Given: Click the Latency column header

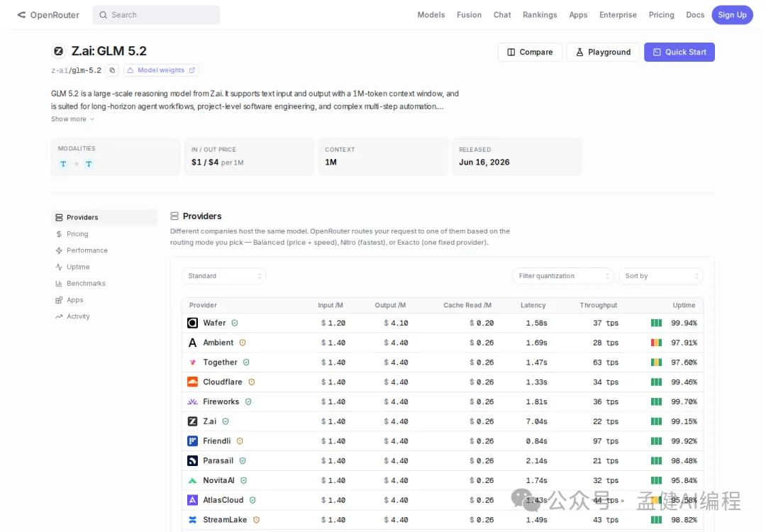Looking at the screenshot, I should pos(533,305).
